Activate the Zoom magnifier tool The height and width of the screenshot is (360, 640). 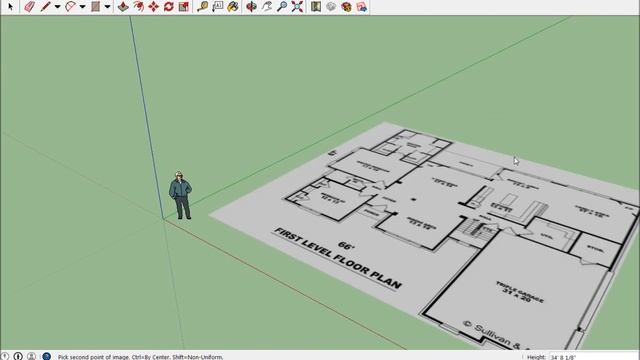point(282,7)
